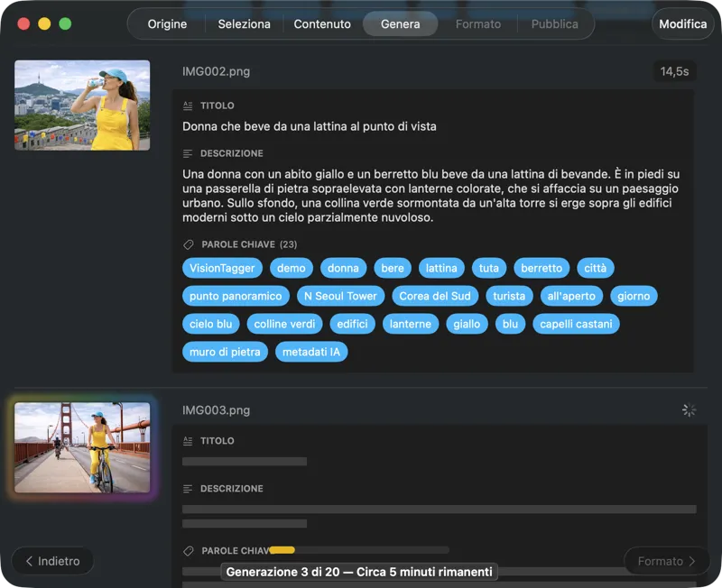This screenshot has width=722, height=588.
Task: Click the description icon in IMG003 section
Action: point(188,489)
